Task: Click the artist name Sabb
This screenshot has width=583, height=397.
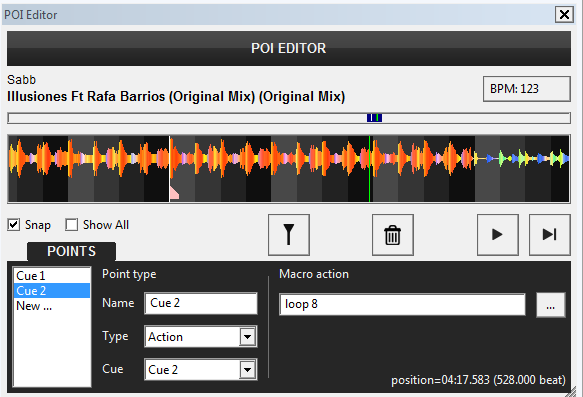Action: tap(22, 80)
